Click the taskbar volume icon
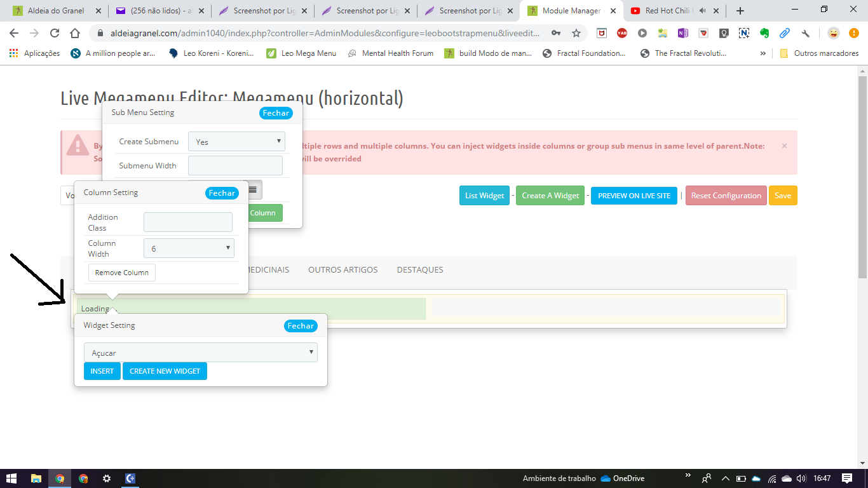868x488 pixels. click(x=801, y=478)
